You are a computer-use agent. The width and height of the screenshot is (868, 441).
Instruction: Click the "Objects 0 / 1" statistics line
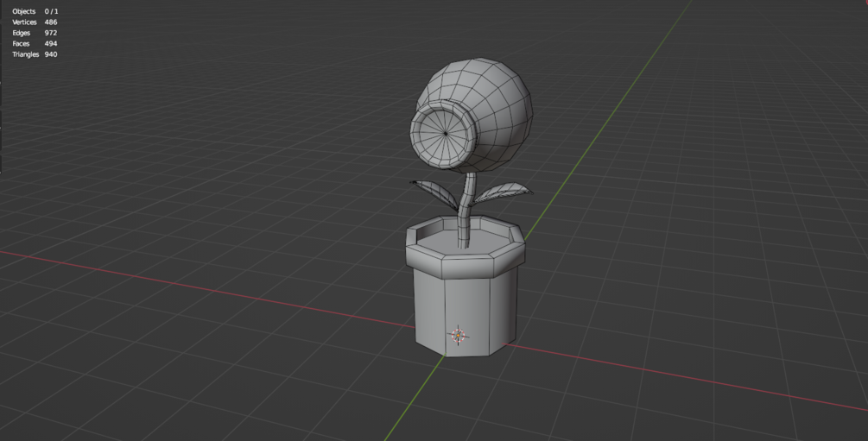click(x=35, y=11)
